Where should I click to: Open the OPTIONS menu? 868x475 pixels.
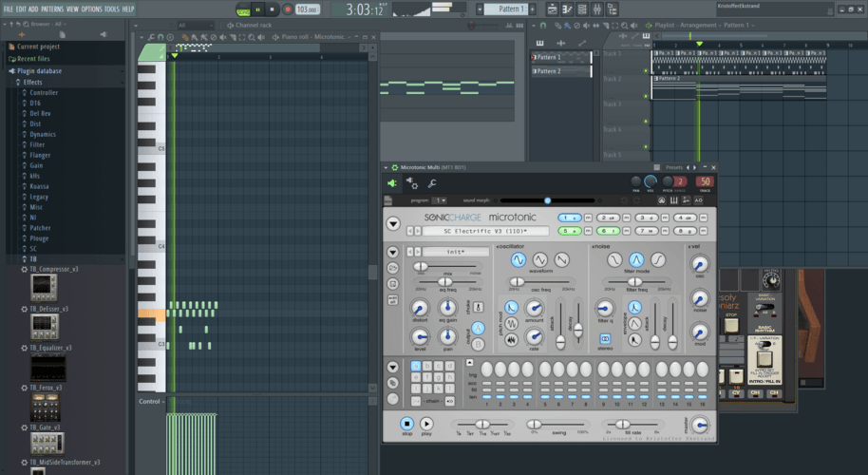coord(92,9)
